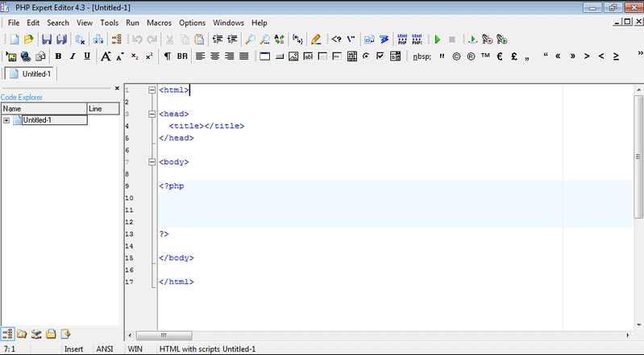Collapse the <head> code fold

152,114
